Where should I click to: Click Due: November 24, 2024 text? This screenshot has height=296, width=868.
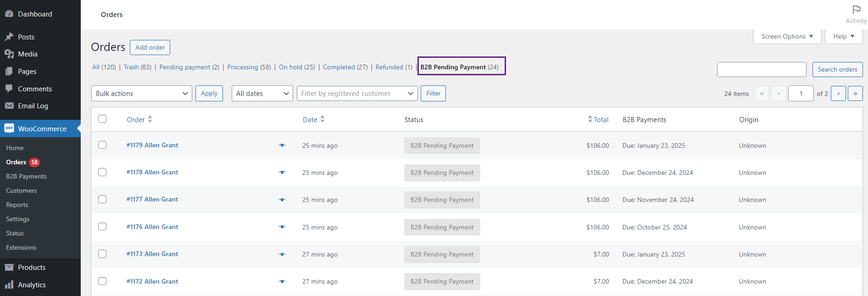pyautogui.click(x=658, y=200)
